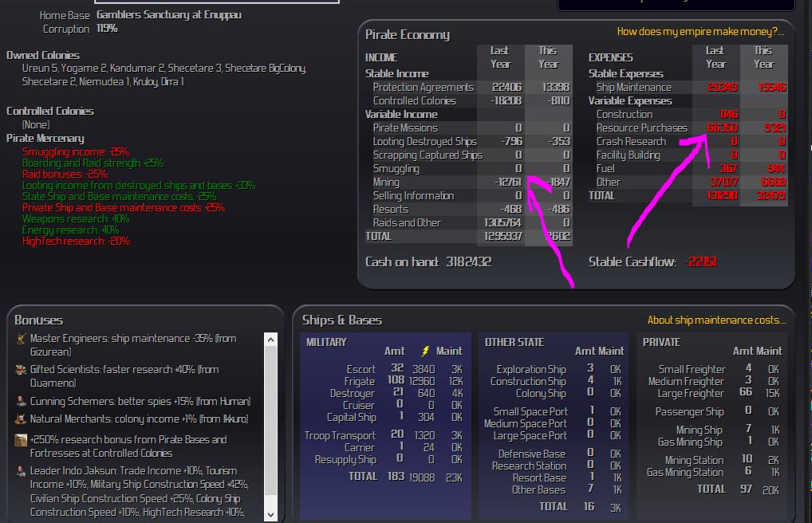This screenshot has width=812, height=523.
Task: Click Raids and Other value 1305764
Action: click(x=503, y=222)
